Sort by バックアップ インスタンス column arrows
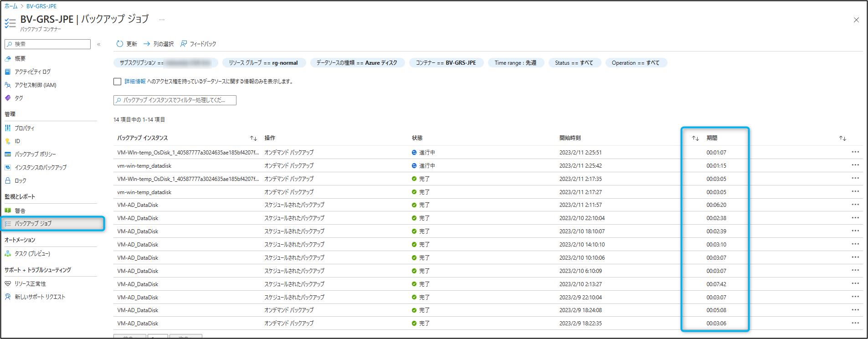 pyautogui.click(x=253, y=138)
